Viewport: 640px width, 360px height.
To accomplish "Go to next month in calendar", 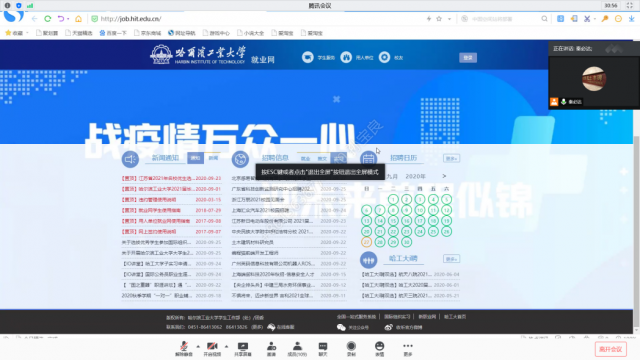I will (x=444, y=176).
